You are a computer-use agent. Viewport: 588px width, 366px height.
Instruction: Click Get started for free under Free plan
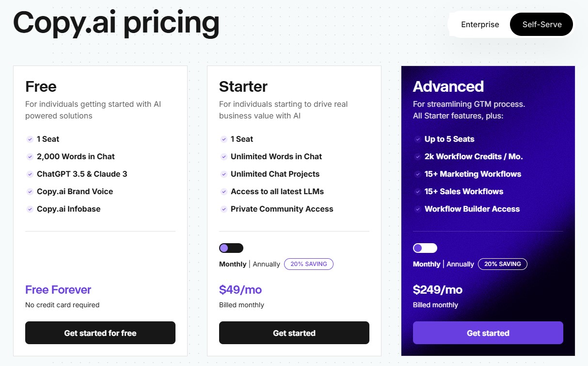(100, 333)
